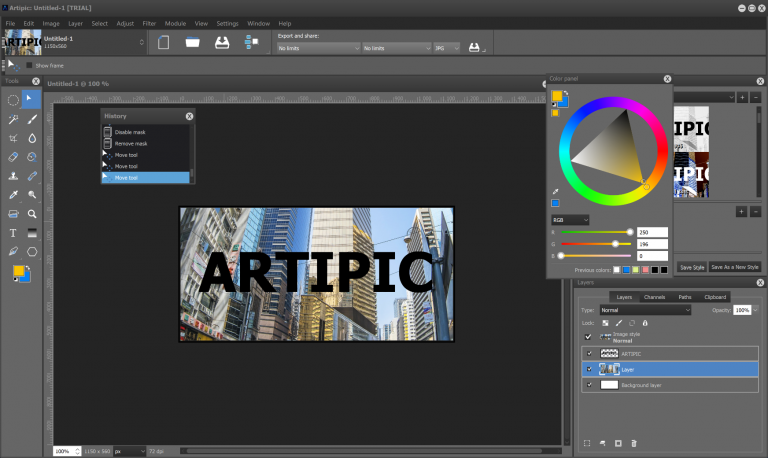Choose the Text tool
The height and width of the screenshot is (458, 768).
[13, 233]
